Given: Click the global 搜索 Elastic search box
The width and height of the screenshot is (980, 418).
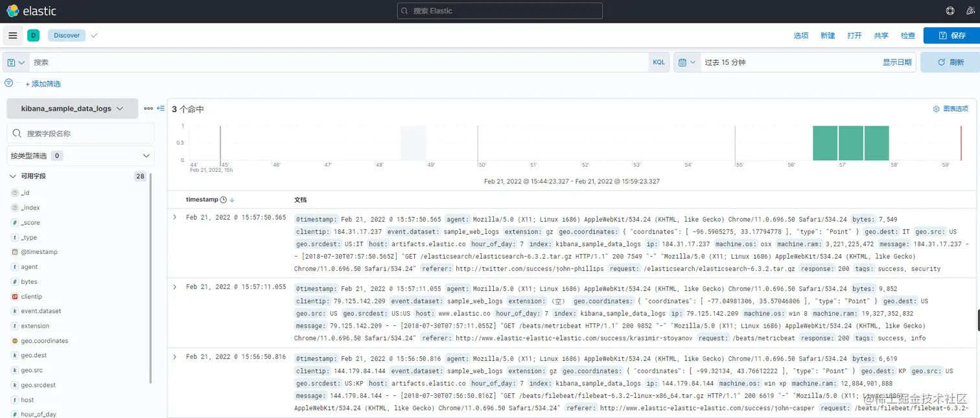Looking at the screenshot, I should pyautogui.click(x=500, y=11).
